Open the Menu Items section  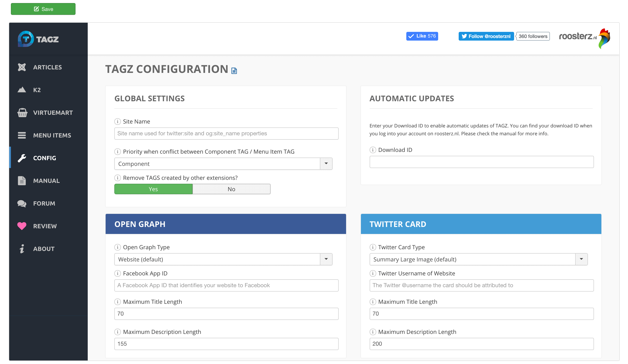[52, 135]
